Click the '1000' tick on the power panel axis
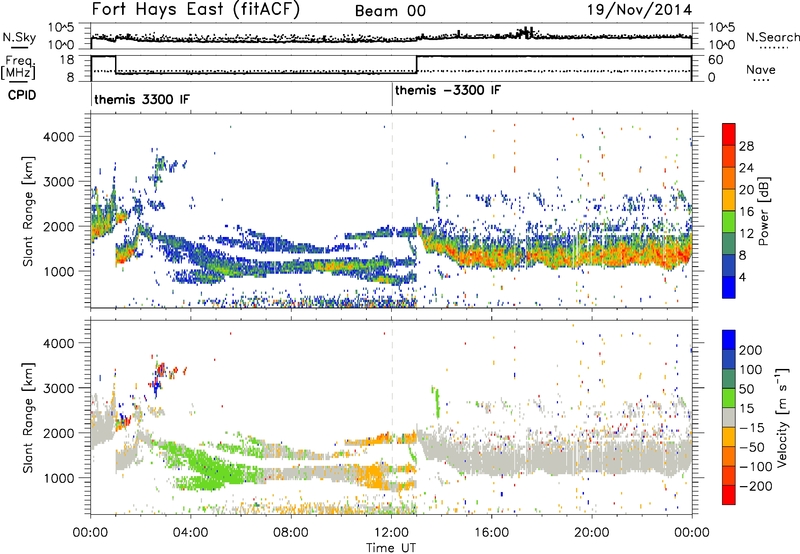 pos(59,271)
